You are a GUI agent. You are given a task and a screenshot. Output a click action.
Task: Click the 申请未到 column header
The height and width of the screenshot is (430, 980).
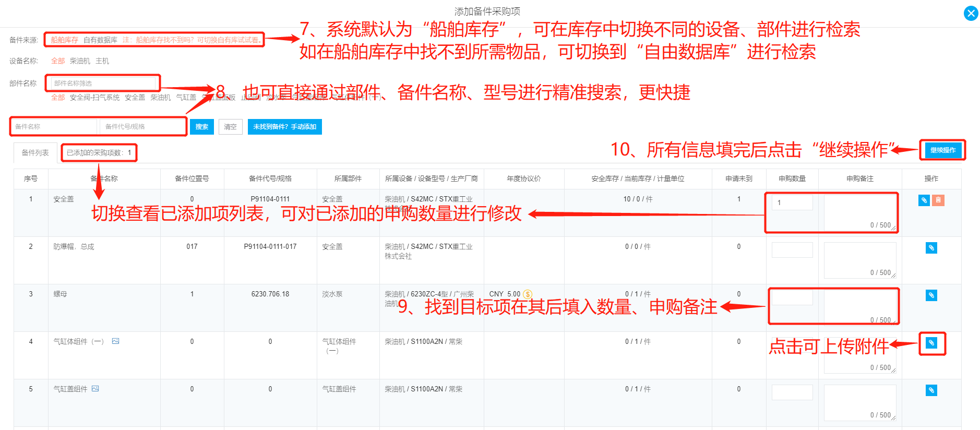click(739, 178)
